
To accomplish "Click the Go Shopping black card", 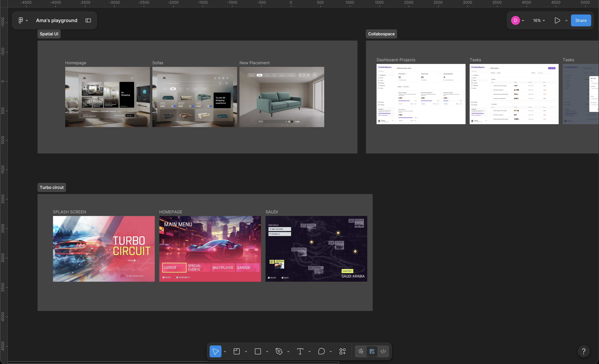I will coord(127,95).
